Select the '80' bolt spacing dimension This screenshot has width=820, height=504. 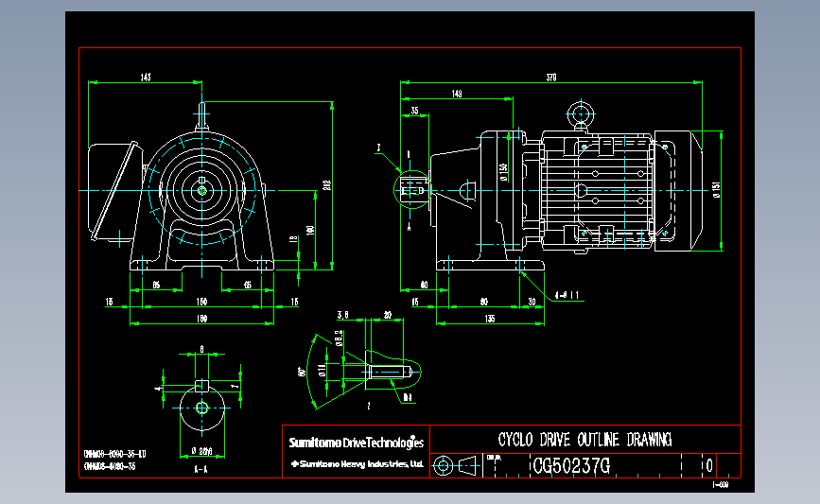pyautogui.click(x=483, y=302)
